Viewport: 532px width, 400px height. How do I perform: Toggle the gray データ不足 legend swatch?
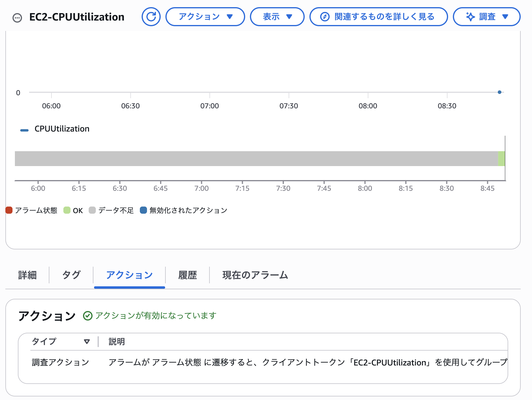tap(92, 210)
